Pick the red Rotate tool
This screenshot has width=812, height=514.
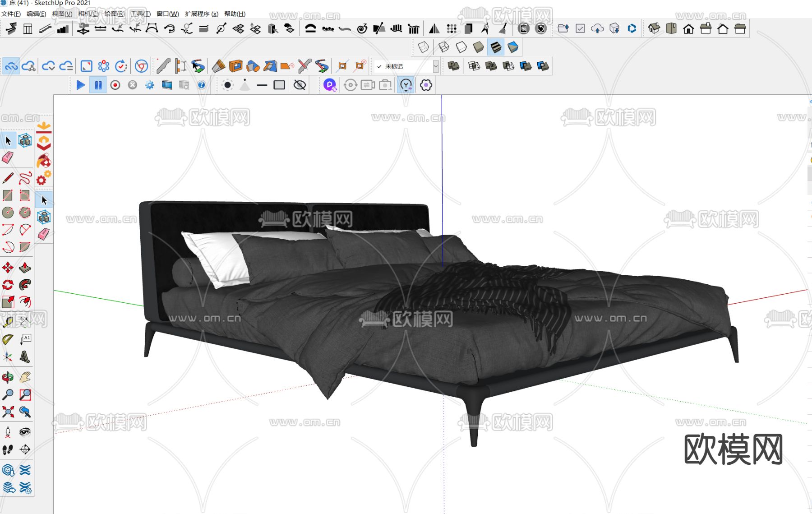(8, 285)
